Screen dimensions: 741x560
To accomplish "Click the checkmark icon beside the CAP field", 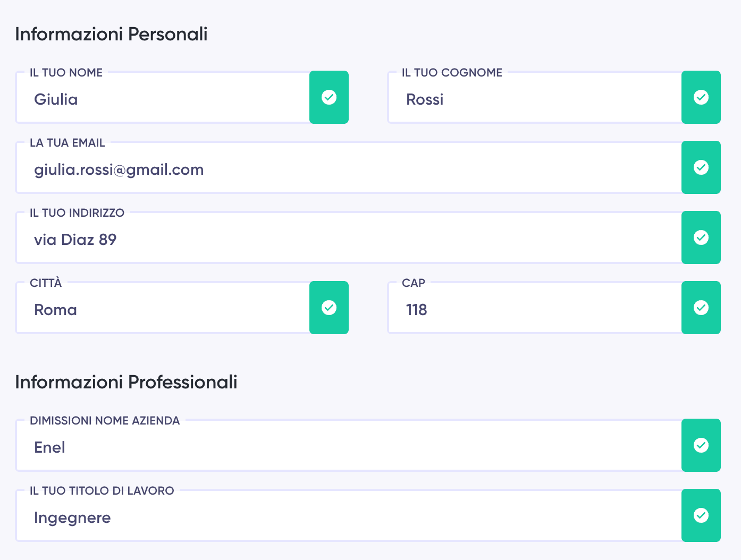I will coord(701,308).
